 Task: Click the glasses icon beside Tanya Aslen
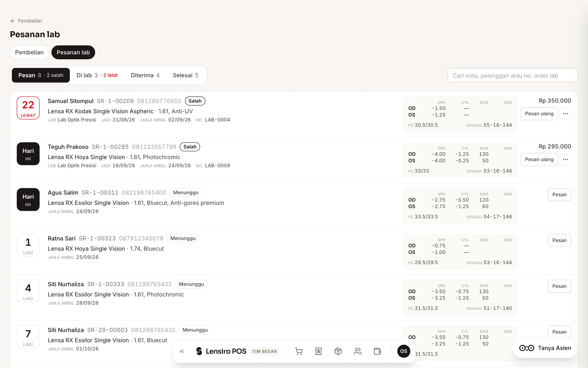(x=527, y=348)
